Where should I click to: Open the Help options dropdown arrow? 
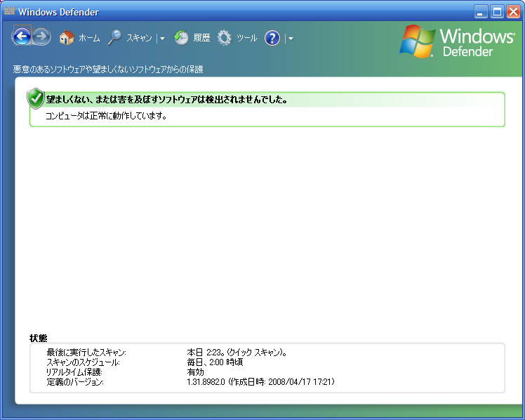[x=291, y=38]
